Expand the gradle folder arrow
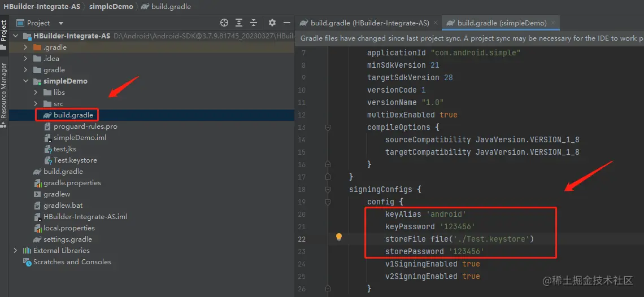 [25, 70]
